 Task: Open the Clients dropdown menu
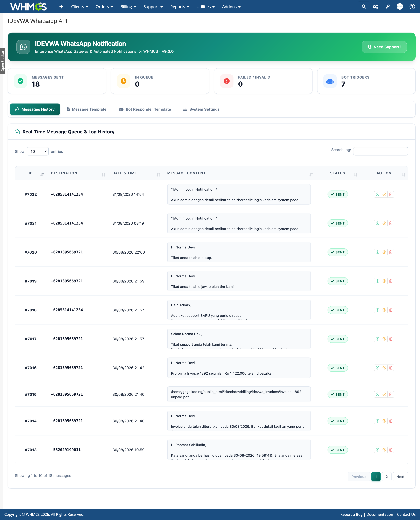(79, 7)
